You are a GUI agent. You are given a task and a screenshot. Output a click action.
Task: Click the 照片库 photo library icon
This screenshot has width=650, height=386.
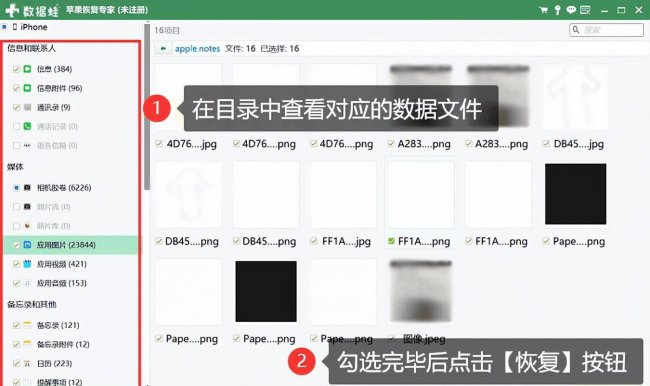pyautogui.click(x=27, y=226)
